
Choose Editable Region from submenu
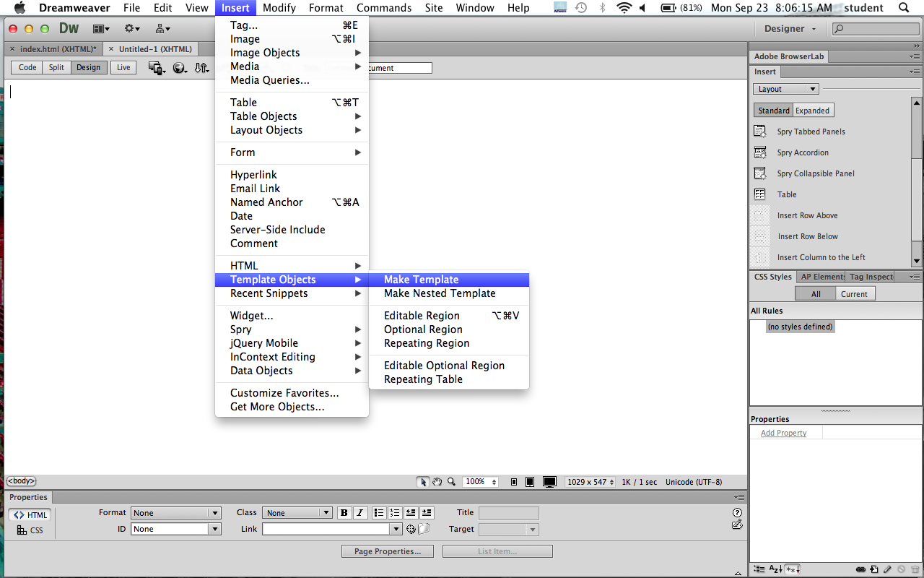point(449,316)
